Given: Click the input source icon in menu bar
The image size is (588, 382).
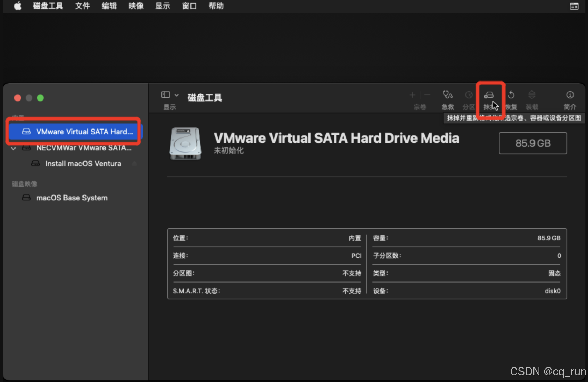Looking at the screenshot, I should [574, 6].
